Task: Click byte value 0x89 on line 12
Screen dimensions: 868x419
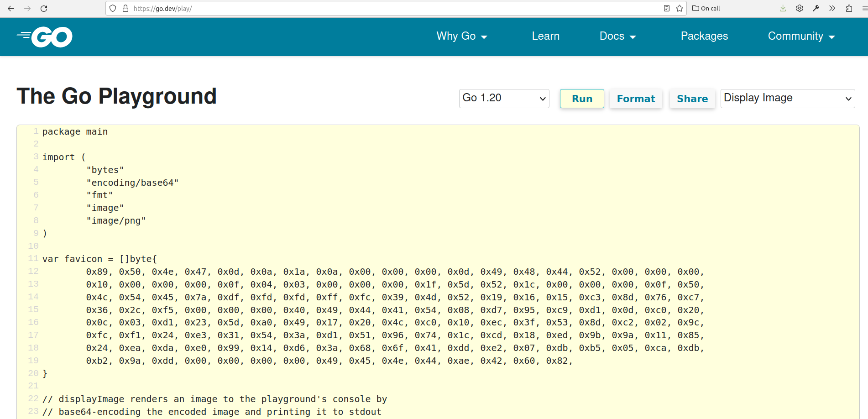Action: point(97,272)
